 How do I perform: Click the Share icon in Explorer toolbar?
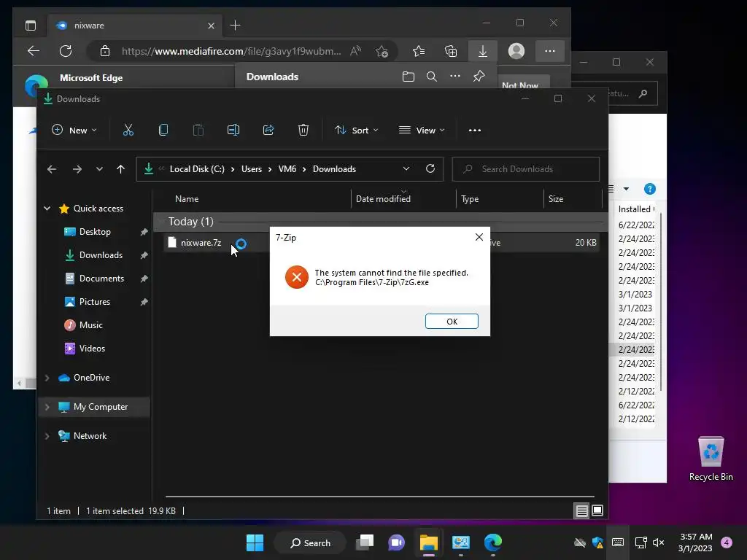(268, 130)
